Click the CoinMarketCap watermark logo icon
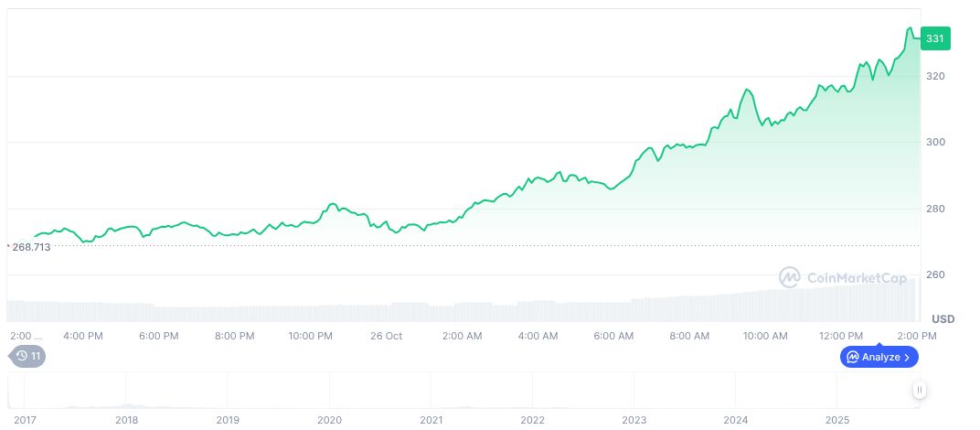 tap(790, 276)
